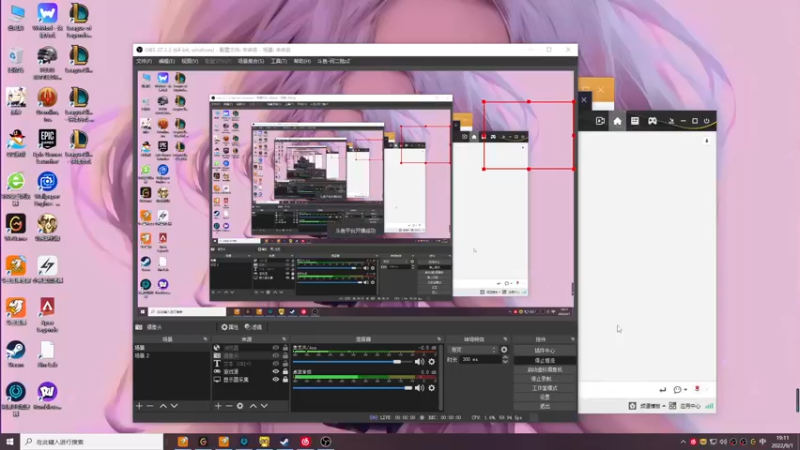Screen dimensions: 800x450
Task: Open OBS 帮助(H) menu
Action: tap(302, 61)
